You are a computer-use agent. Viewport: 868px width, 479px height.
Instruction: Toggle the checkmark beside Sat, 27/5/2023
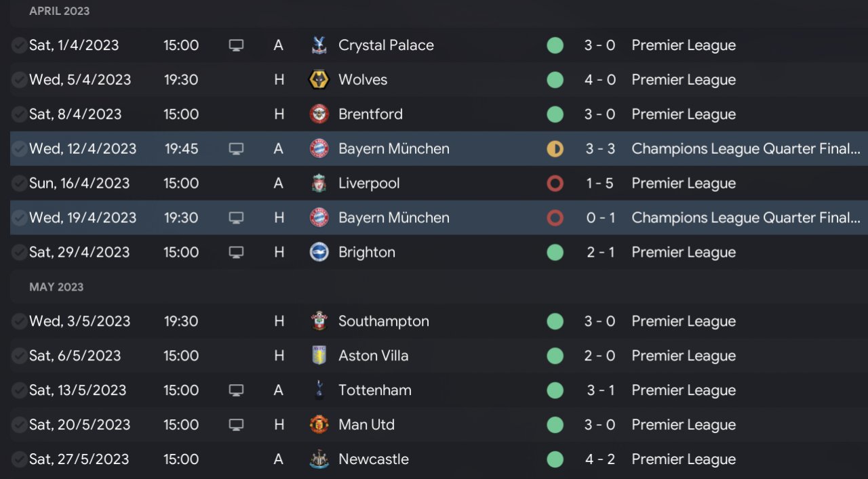pyautogui.click(x=19, y=459)
